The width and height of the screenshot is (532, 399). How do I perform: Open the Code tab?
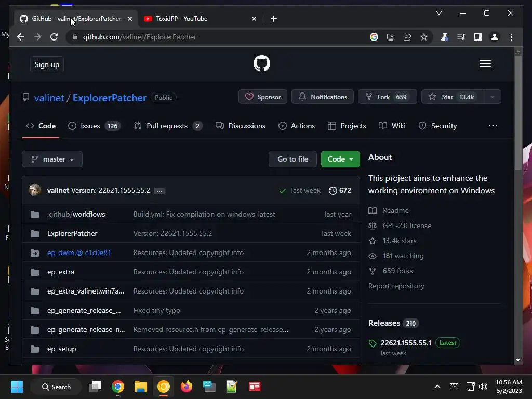41,126
